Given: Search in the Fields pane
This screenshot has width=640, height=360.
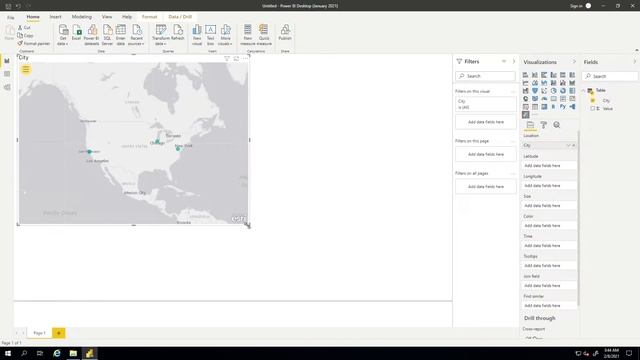Looking at the screenshot, I should pos(610,76).
